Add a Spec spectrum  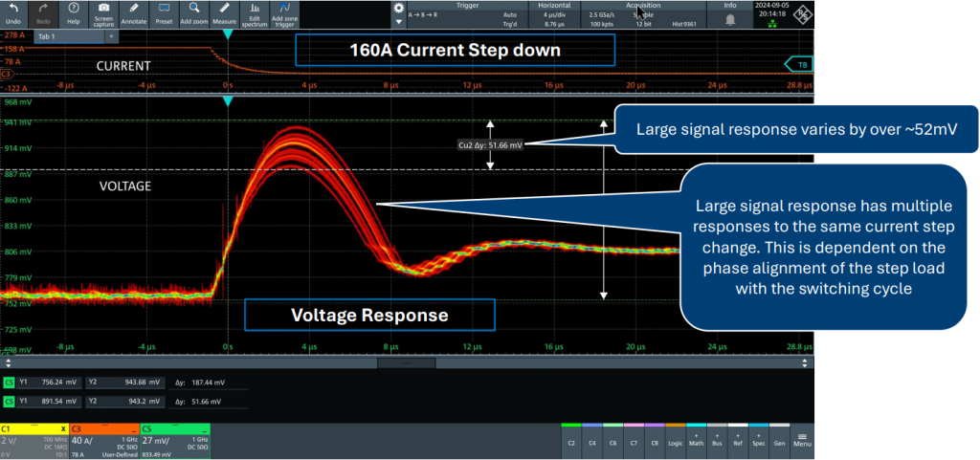point(759,441)
